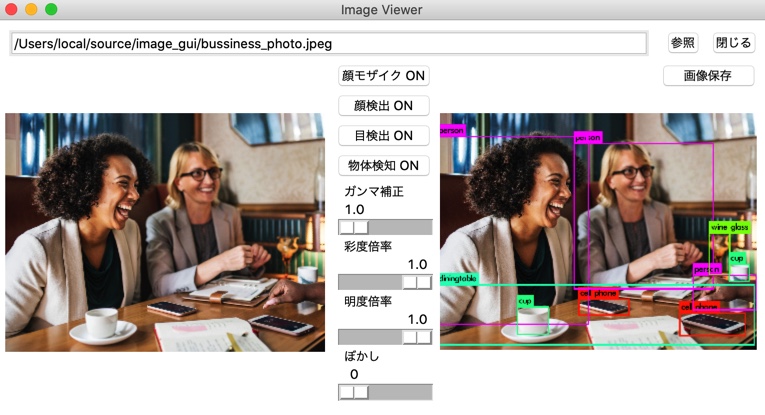Click the 参照 browse button
The width and height of the screenshot is (765, 415).
pyautogui.click(x=683, y=43)
